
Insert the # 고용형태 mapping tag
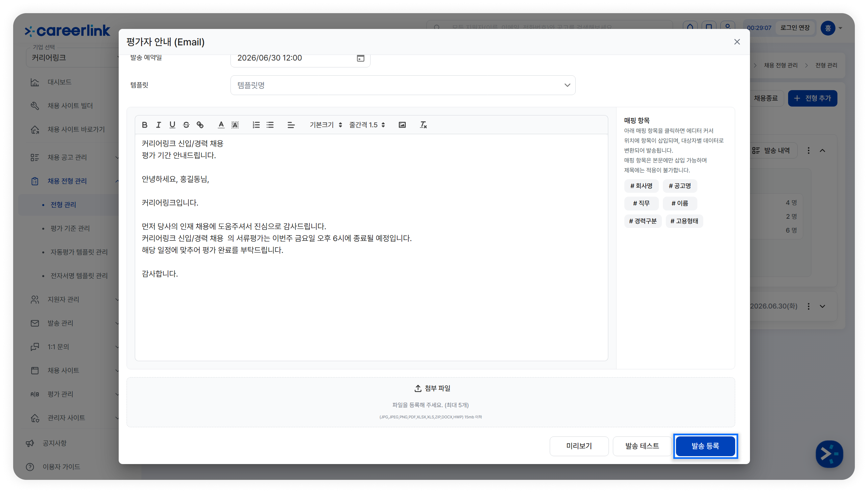click(x=684, y=221)
